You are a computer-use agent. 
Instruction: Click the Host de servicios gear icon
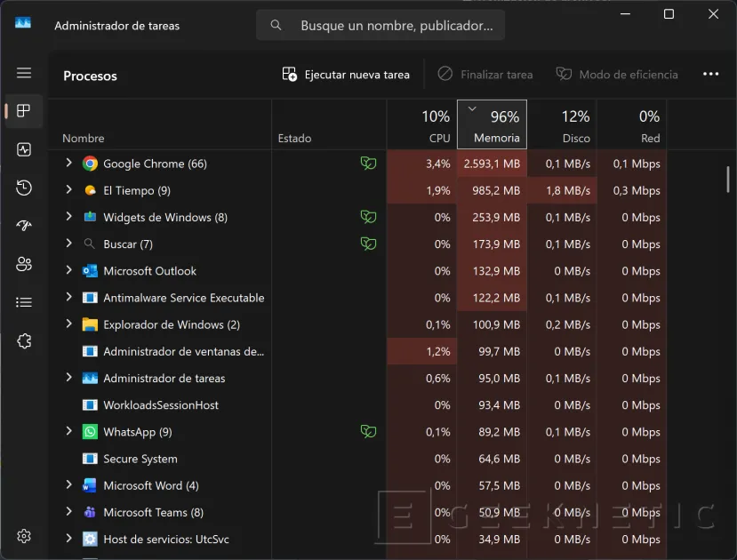(90, 539)
